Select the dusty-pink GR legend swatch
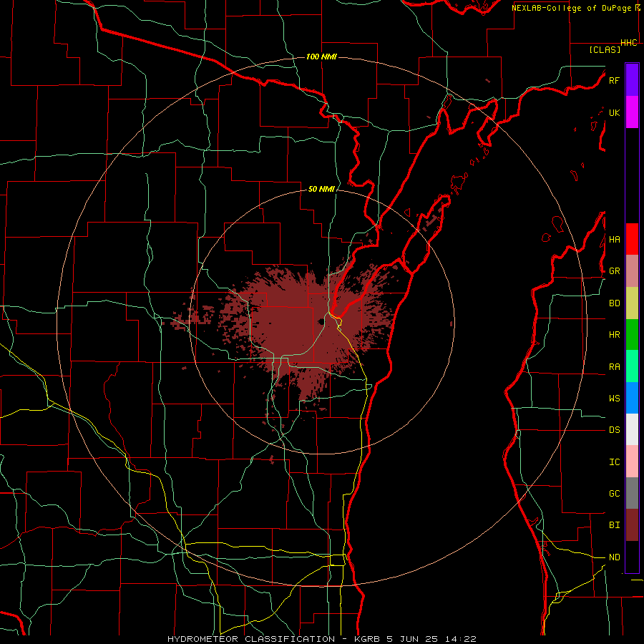 pyautogui.click(x=632, y=271)
